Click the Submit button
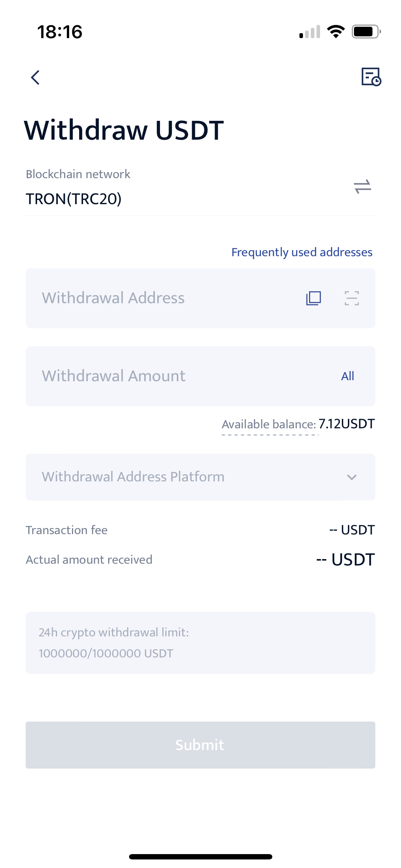Image resolution: width=401 pixels, height=868 pixels. [200, 745]
